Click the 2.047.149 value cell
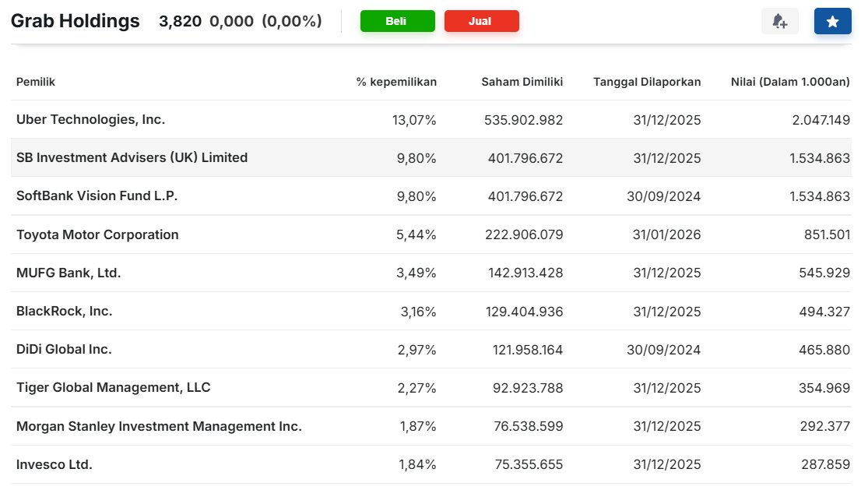This screenshot has height=490, width=868. (x=821, y=120)
